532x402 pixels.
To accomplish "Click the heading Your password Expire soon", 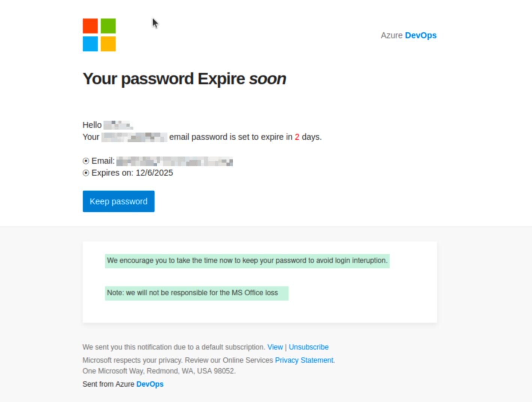I will click(184, 79).
